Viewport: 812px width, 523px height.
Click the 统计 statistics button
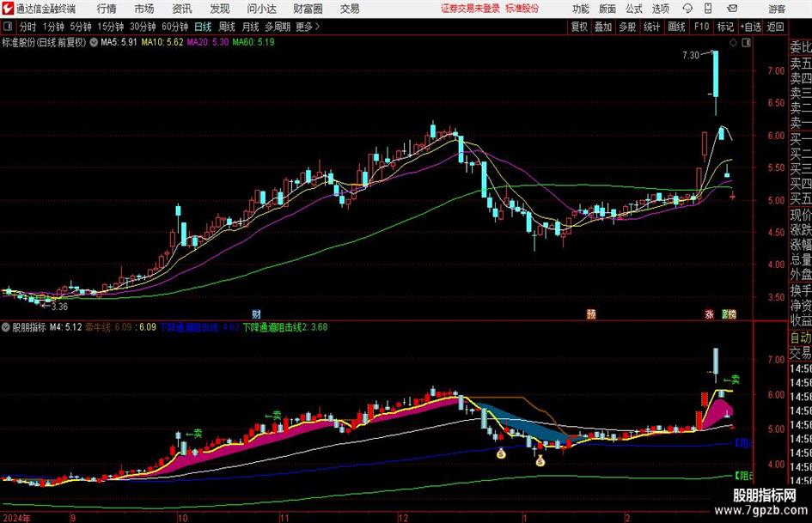coord(651,27)
